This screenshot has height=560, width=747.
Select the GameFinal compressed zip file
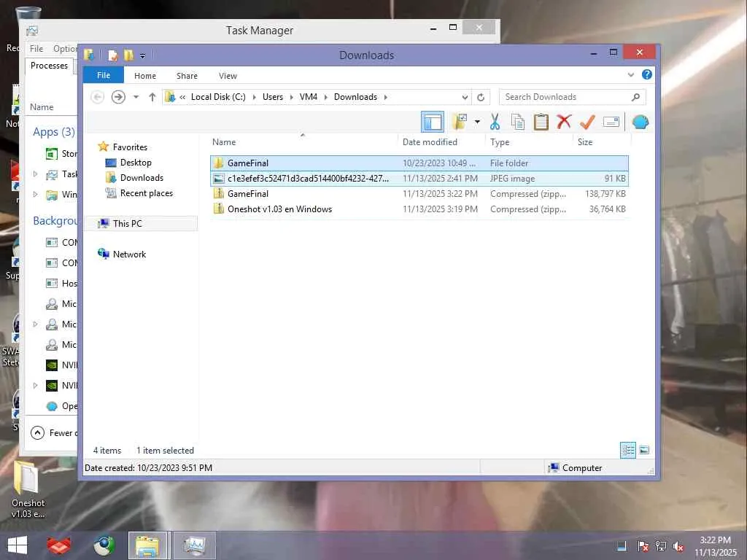point(419,194)
